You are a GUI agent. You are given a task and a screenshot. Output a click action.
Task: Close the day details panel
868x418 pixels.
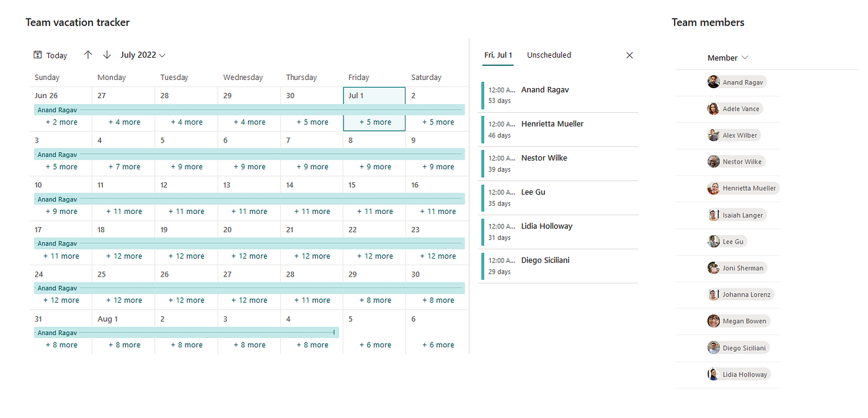coord(629,55)
